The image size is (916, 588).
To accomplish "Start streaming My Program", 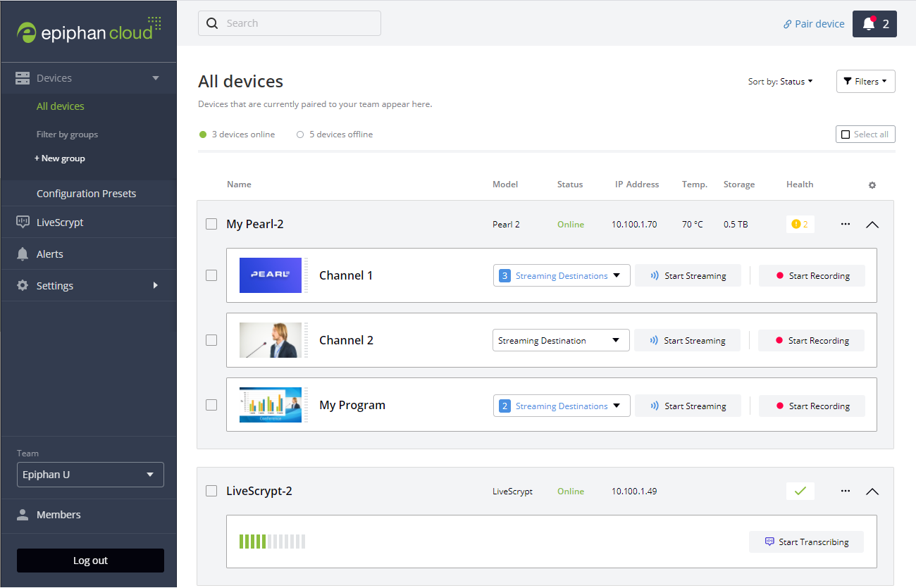I will pyautogui.click(x=688, y=406).
